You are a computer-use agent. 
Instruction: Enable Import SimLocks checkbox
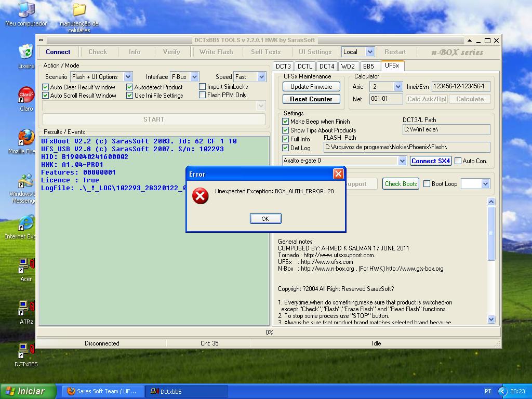[203, 87]
